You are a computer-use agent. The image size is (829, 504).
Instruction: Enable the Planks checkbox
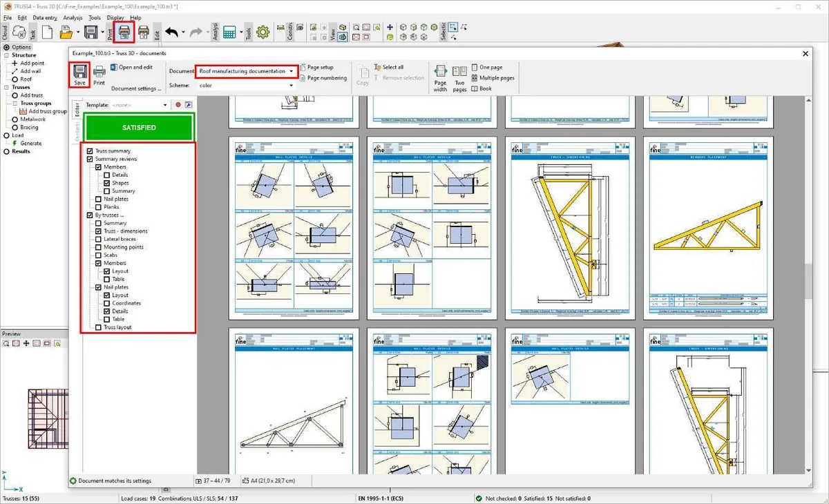[x=98, y=207]
